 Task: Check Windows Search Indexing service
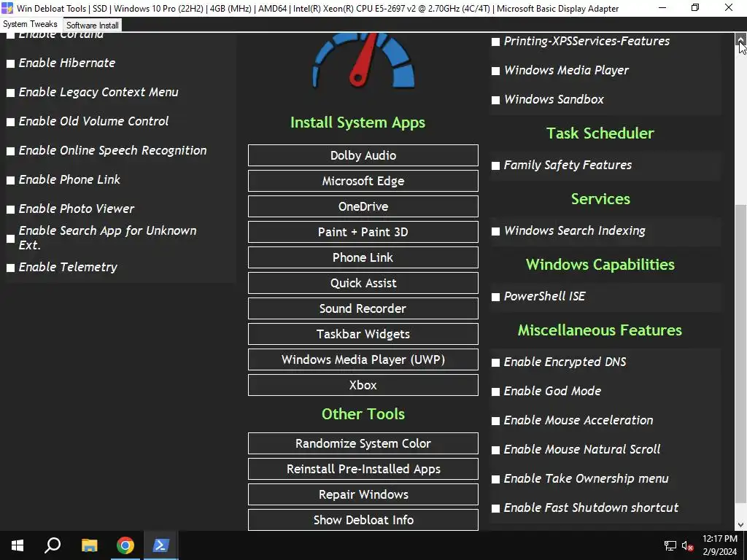pyautogui.click(x=495, y=231)
